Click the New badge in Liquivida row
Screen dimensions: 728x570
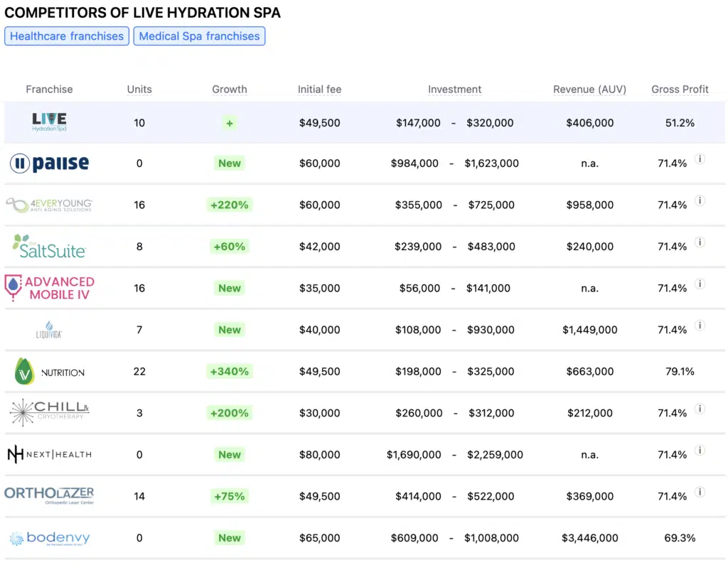click(230, 330)
